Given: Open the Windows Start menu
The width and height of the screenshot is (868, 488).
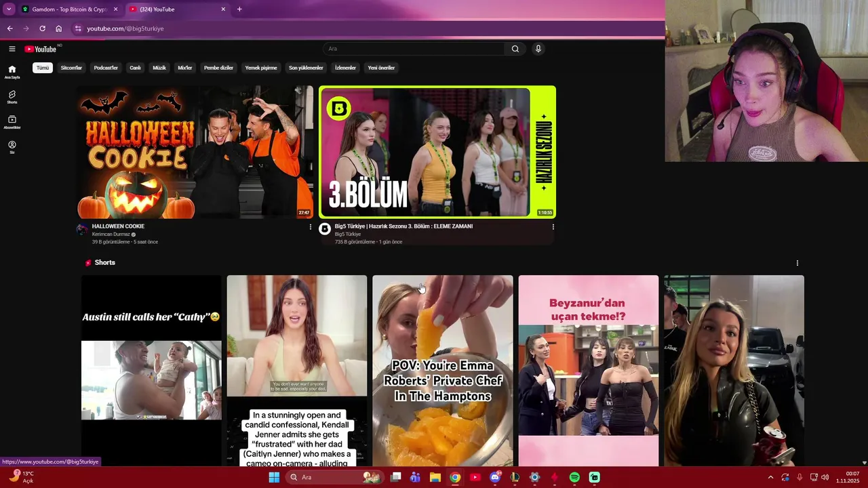Looking at the screenshot, I should coord(274,477).
